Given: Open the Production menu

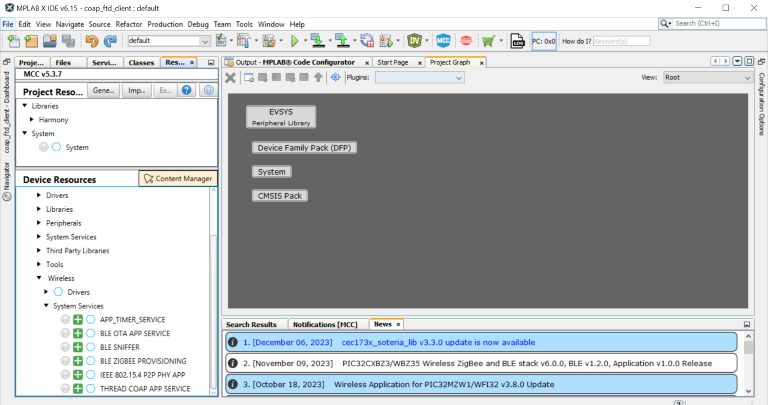Looking at the screenshot, I should tap(165, 24).
